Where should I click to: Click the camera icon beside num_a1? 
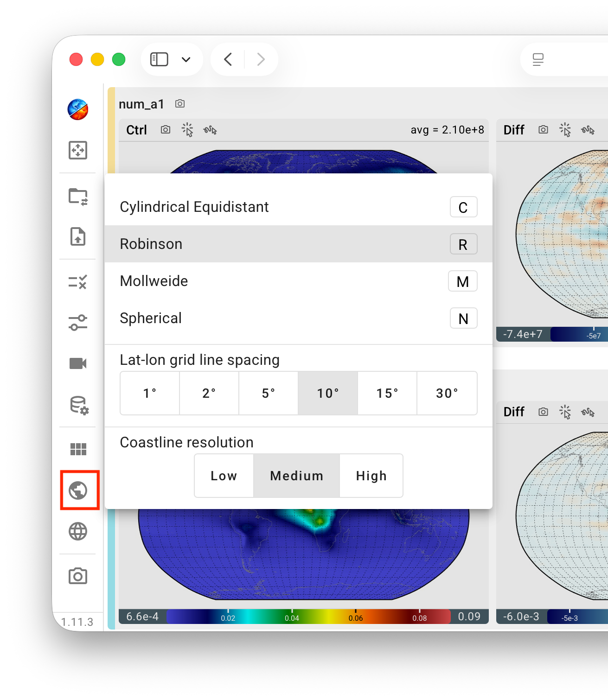(x=180, y=104)
